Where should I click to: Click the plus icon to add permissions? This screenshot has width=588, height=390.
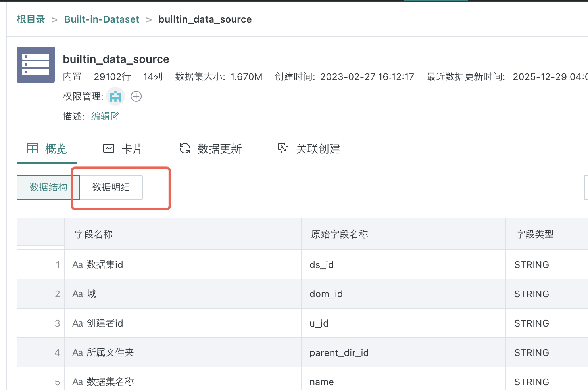[x=136, y=96]
